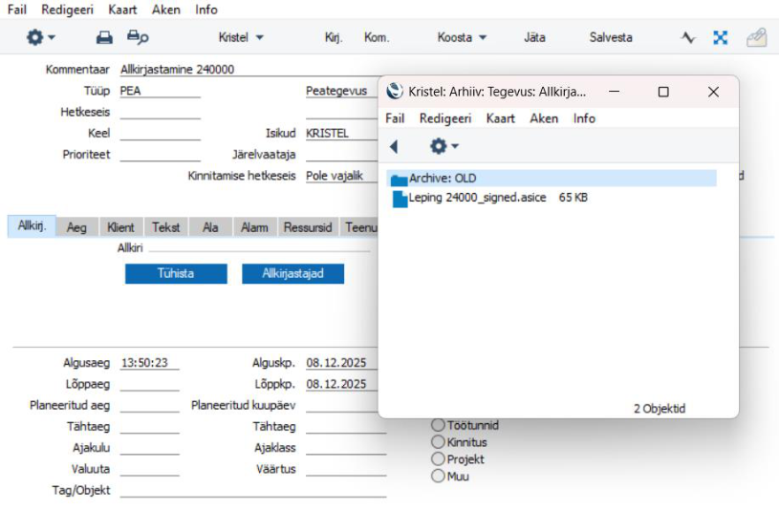Open Redigeeri menu in Arhiiv window
Screen dimensions: 779x532
click(x=445, y=118)
